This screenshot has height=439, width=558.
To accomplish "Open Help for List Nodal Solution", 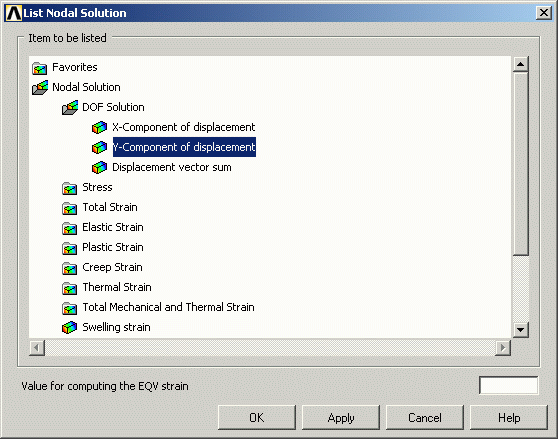I will pyautogui.click(x=509, y=417).
